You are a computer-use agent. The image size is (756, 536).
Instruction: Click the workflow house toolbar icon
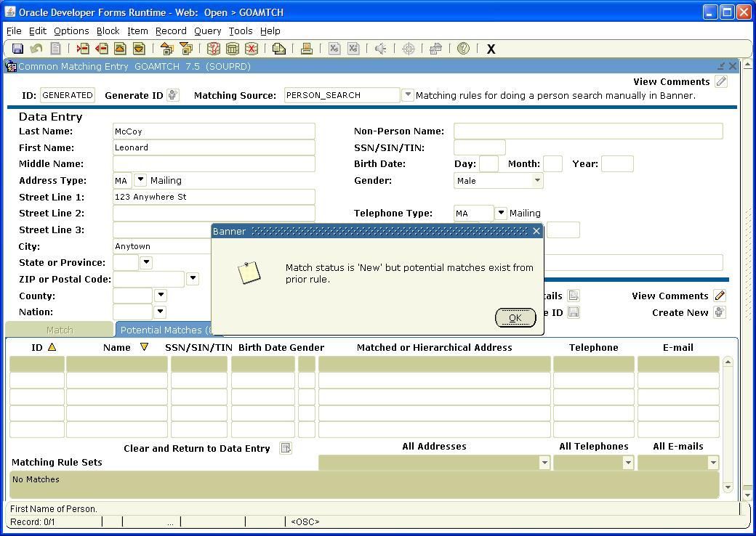pos(436,49)
